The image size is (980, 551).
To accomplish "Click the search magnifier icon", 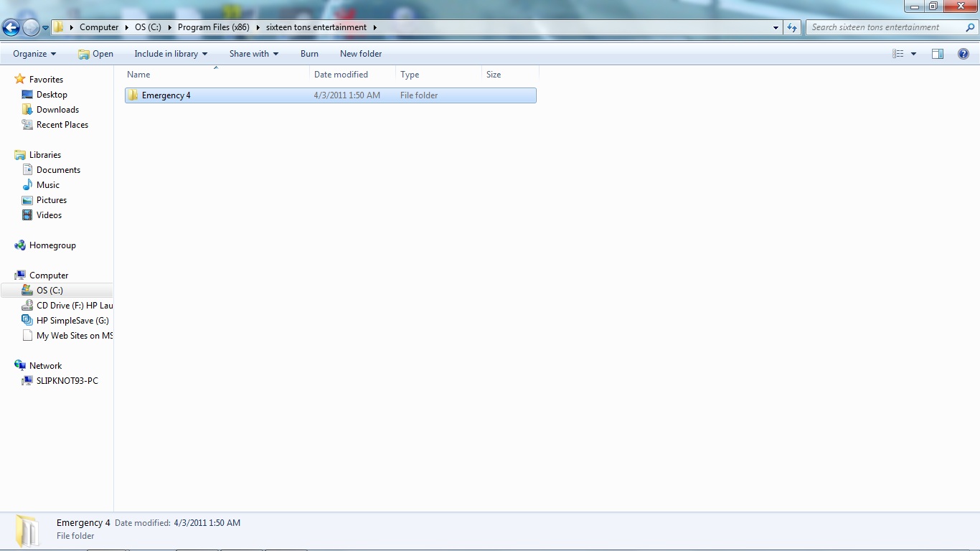I will (971, 27).
